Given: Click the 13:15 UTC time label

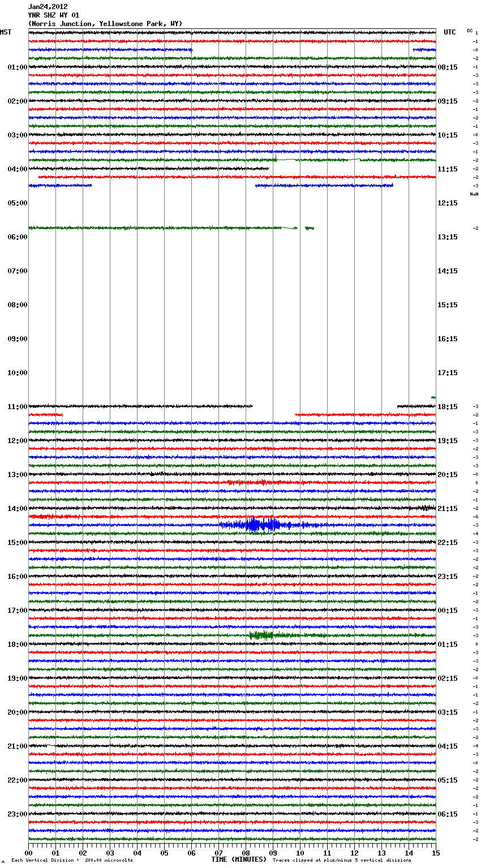Looking at the screenshot, I should pyautogui.click(x=448, y=237).
